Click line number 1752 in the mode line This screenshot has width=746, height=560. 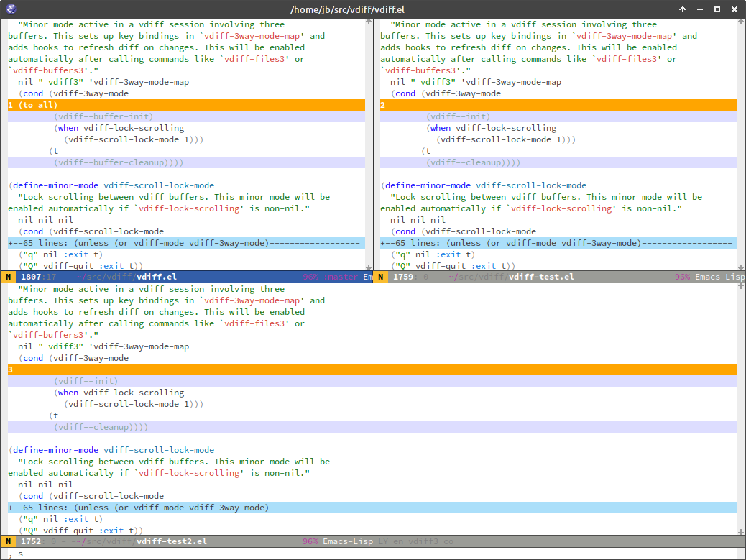point(31,541)
